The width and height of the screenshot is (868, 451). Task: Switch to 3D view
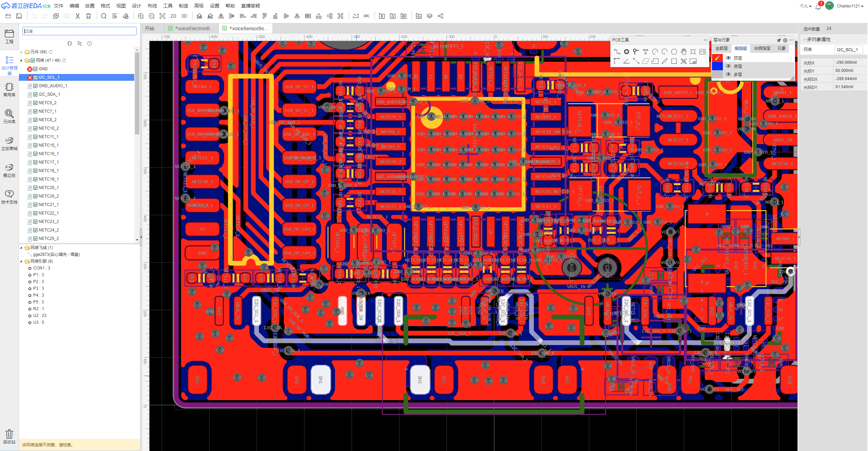[184, 16]
